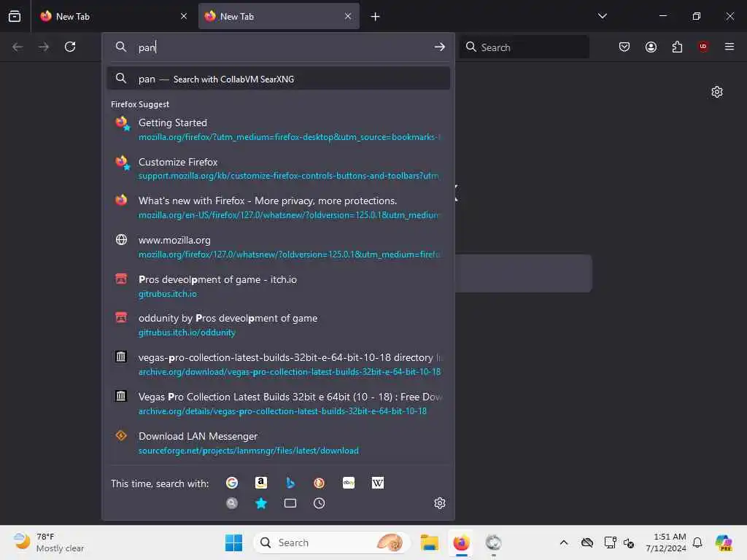This screenshot has height=560, width=747.
Task: Open the www.mozilla.org suggestion
Action: tap(278, 247)
